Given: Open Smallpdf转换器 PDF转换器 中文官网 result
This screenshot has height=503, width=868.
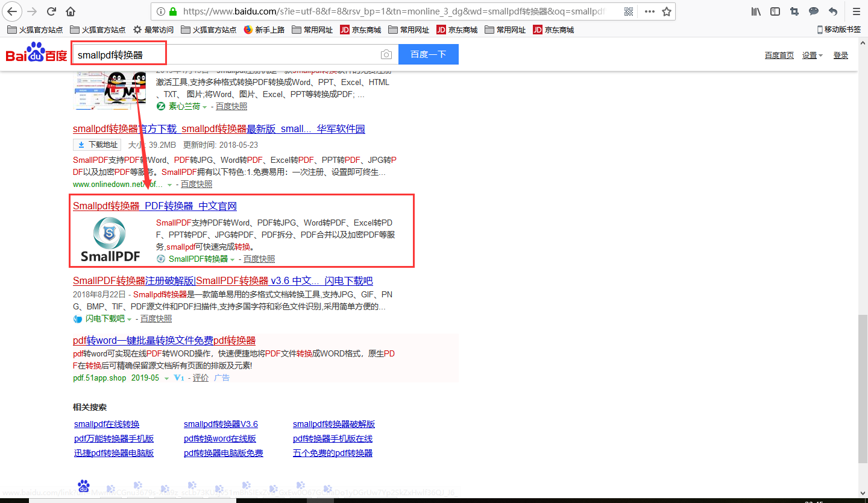Looking at the screenshot, I should pos(155,206).
